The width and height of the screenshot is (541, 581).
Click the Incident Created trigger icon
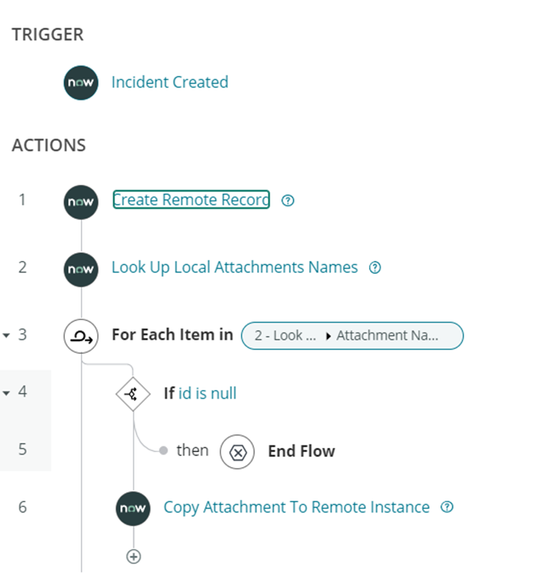point(81,83)
